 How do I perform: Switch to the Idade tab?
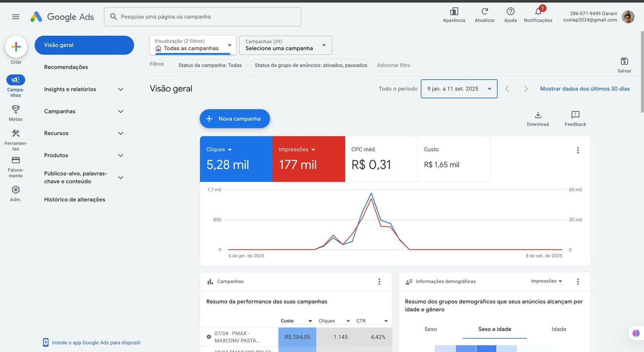559,329
